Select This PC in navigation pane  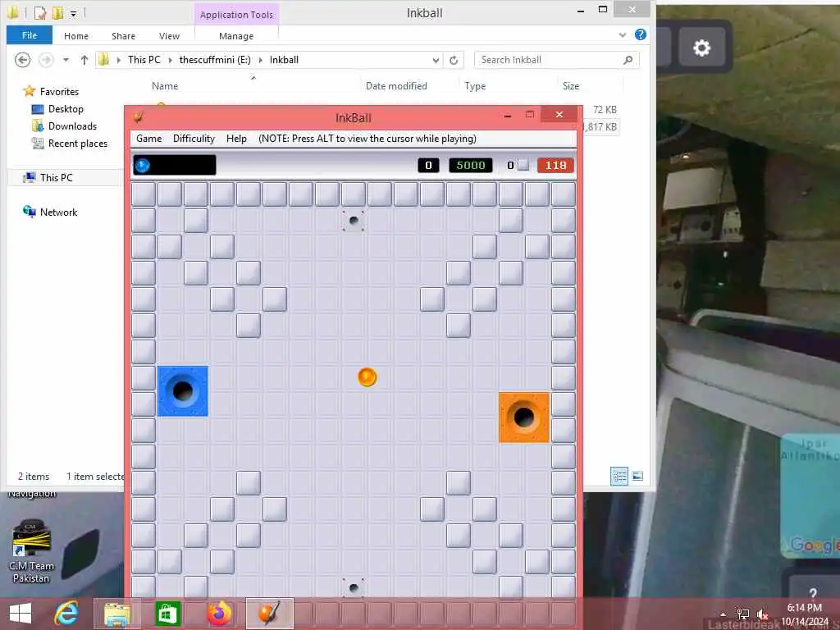click(x=56, y=177)
